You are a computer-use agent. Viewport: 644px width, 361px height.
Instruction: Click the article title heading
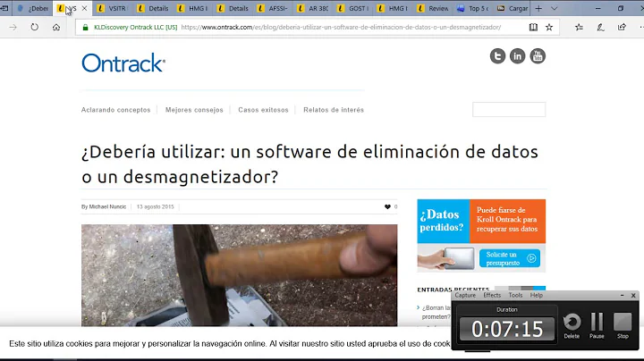tap(309, 164)
